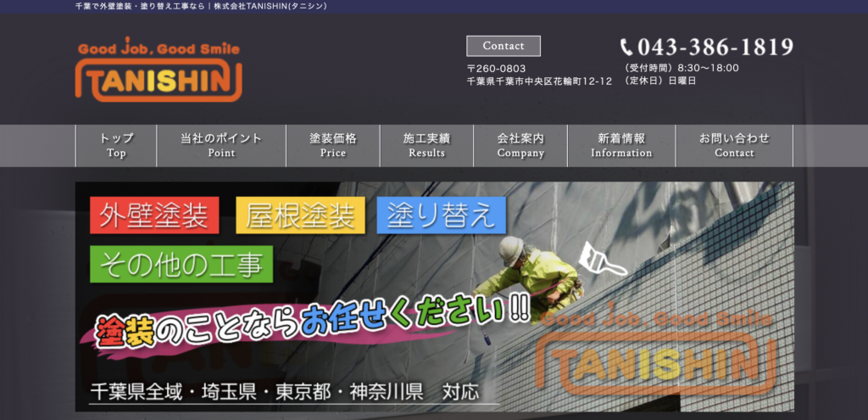This screenshot has height=420, width=868.
Task: Click the TANISHIN logo in header
Action: coord(159,70)
